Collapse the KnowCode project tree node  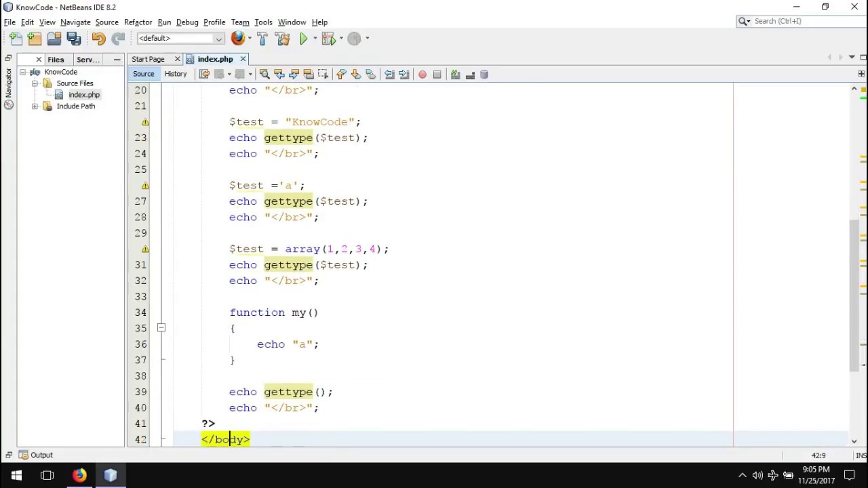click(x=22, y=72)
